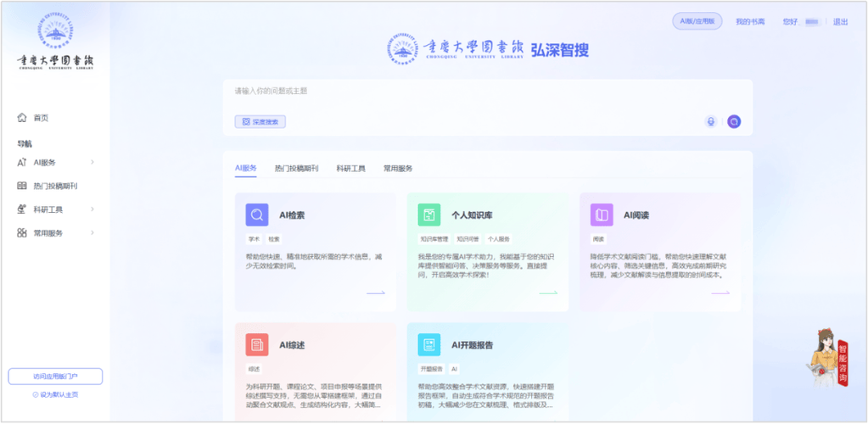The image size is (868, 424).
Task: Open the AI综述 card title
Action: [x=292, y=345]
